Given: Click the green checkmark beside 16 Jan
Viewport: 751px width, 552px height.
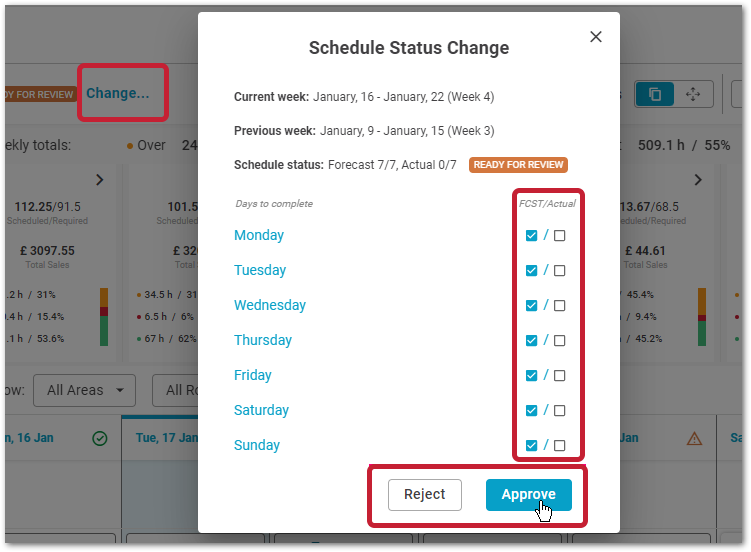Looking at the screenshot, I should click(x=100, y=438).
